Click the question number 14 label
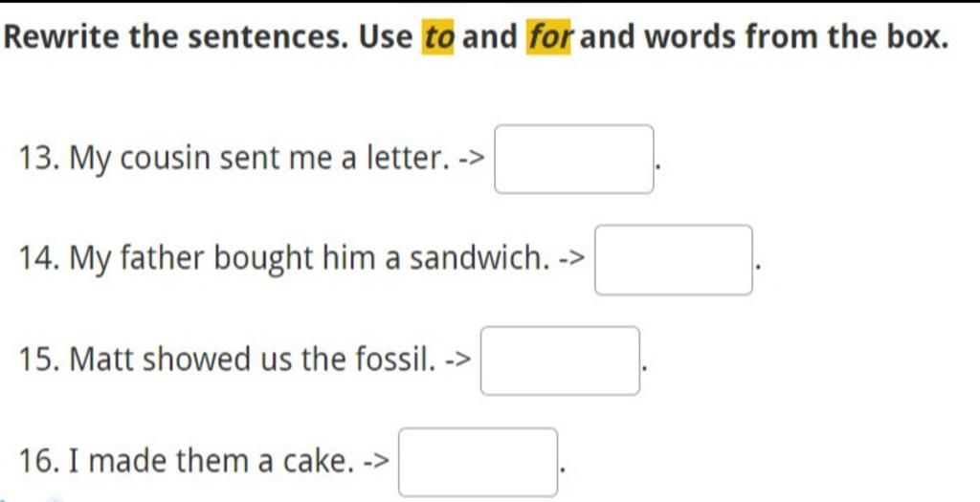Screen dimensions: 980x502 [40, 258]
